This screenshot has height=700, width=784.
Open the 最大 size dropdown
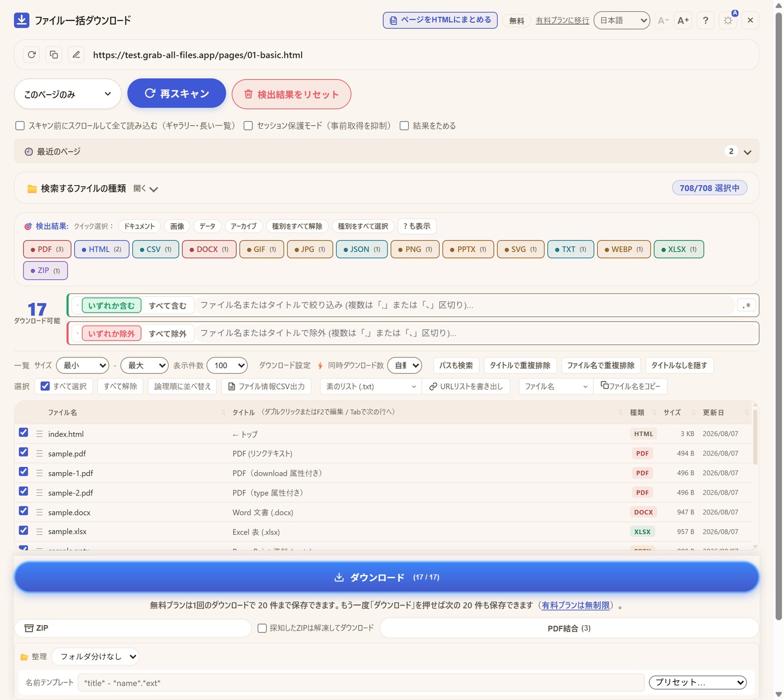145,365
